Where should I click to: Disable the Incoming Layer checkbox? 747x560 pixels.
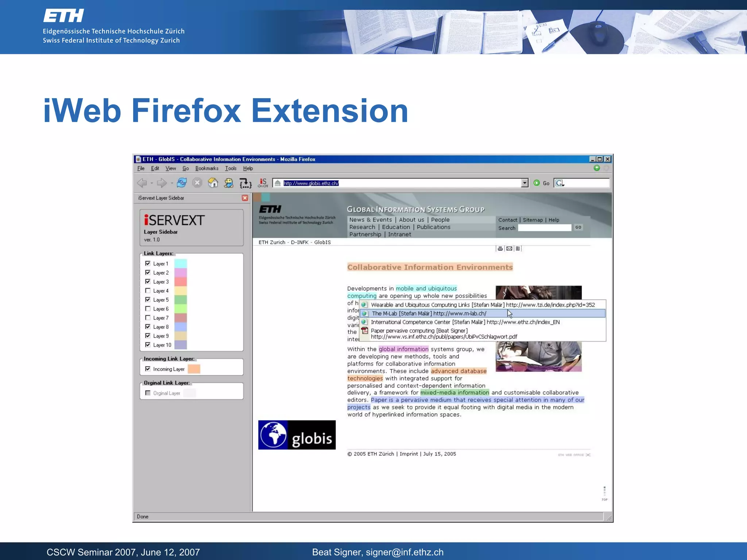coord(148,369)
